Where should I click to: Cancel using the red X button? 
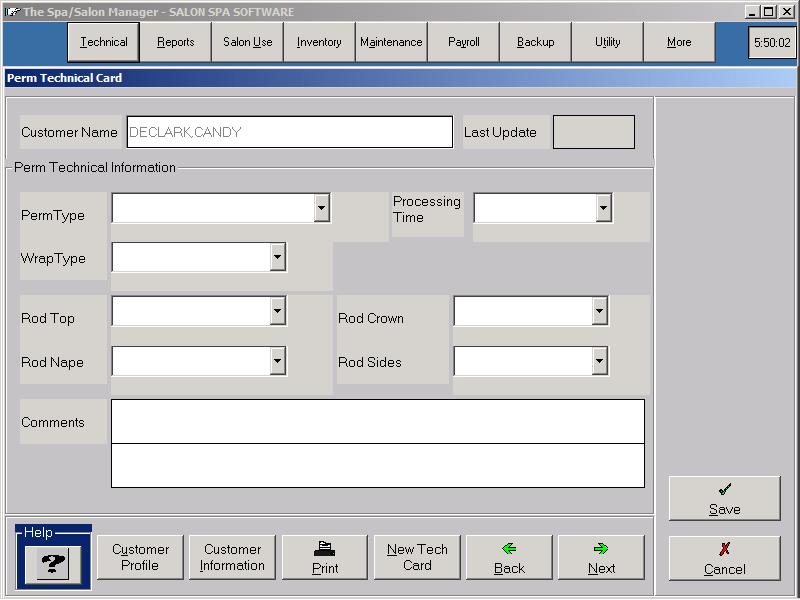coord(724,559)
